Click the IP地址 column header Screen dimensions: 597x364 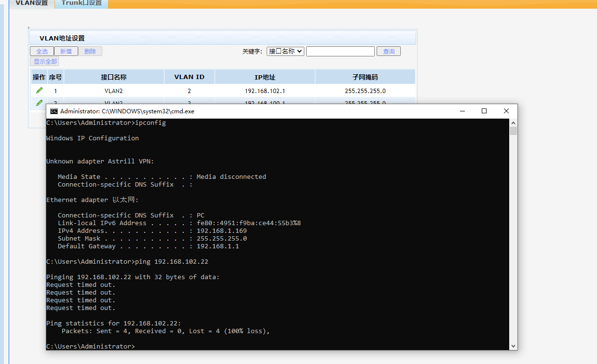click(265, 77)
